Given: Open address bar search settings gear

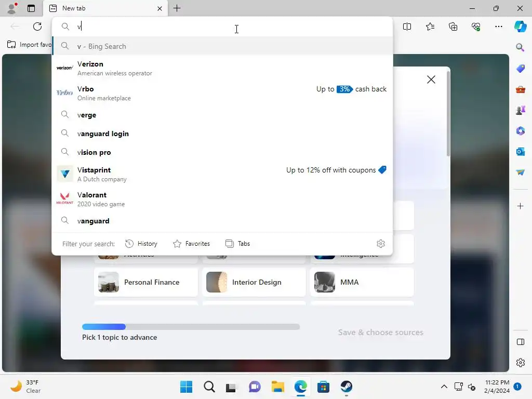Looking at the screenshot, I should [381, 244].
